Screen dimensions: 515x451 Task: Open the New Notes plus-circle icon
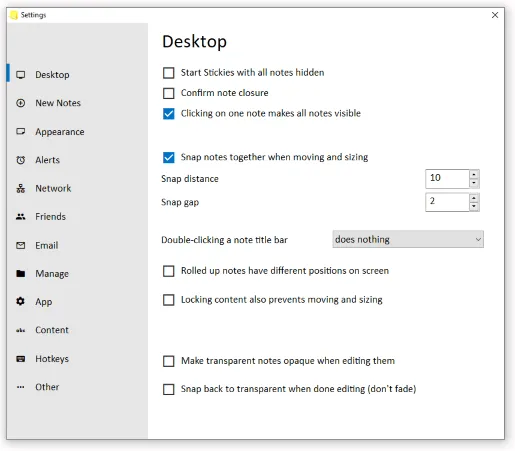21,103
